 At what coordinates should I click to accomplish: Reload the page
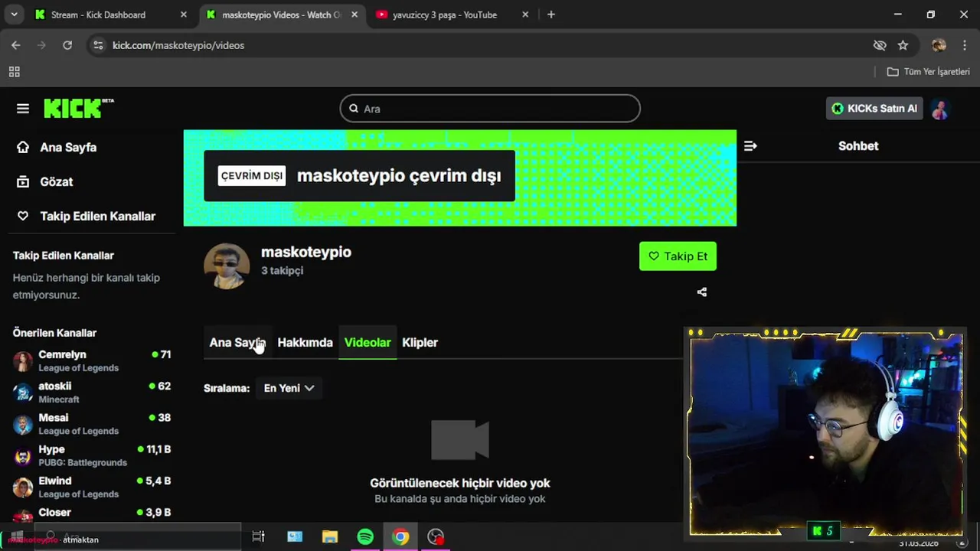coord(67,45)
